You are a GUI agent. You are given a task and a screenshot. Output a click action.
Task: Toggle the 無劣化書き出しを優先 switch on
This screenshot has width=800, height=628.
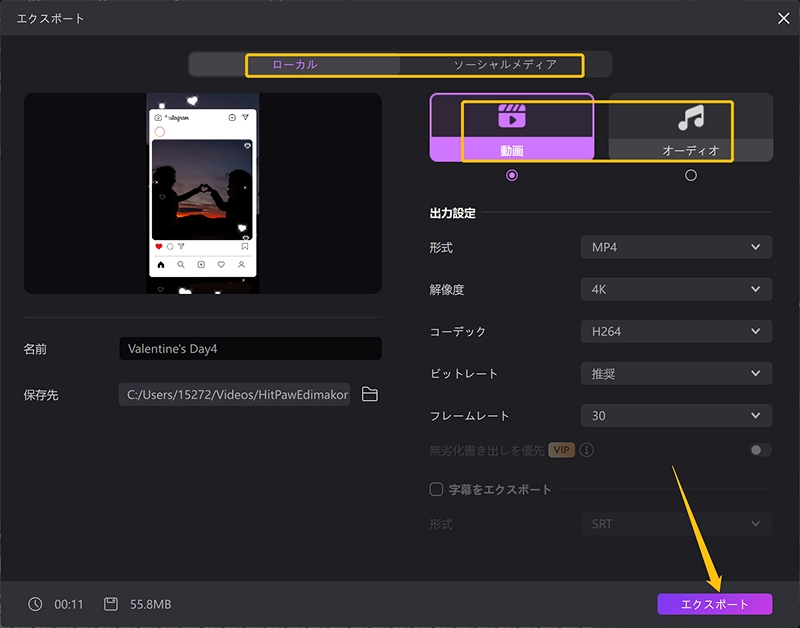[761, 450]
